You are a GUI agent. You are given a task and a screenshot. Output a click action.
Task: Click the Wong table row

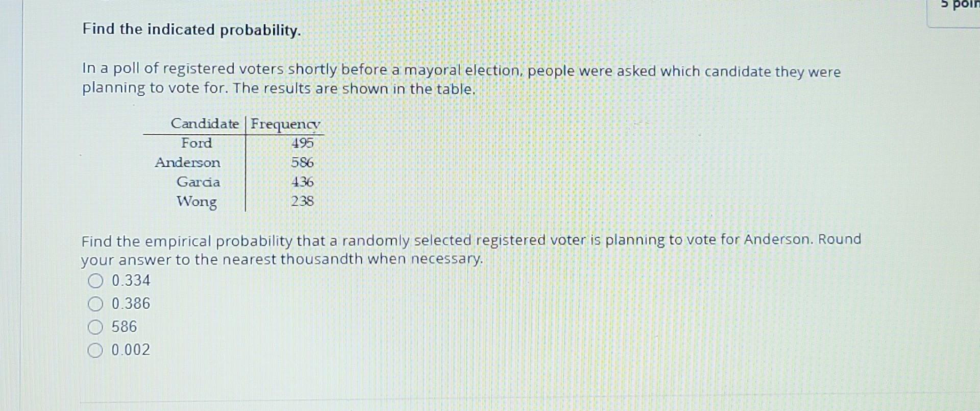coord(196,202)
